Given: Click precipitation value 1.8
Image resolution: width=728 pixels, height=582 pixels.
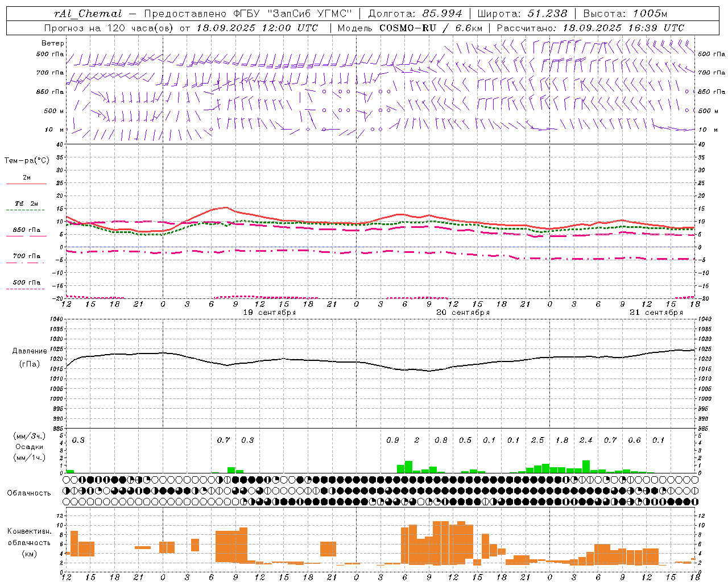Looking at the screenshot, I should tap(562, 440).
